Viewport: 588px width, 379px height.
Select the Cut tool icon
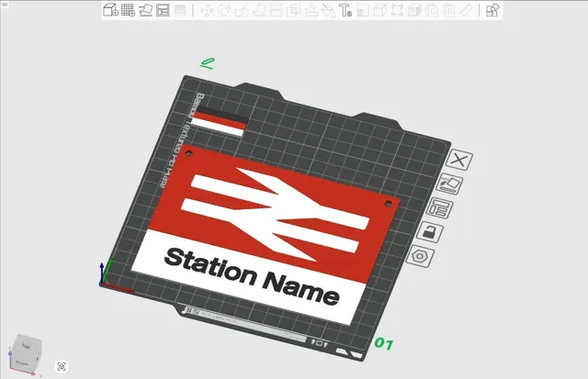pyautogui.click(x=276, y=10)
